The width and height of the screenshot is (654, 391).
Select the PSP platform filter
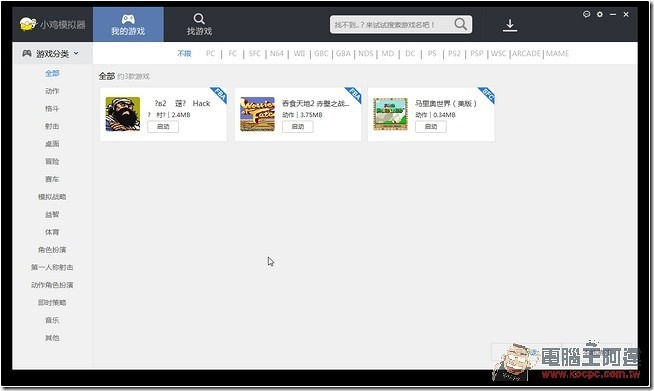pyautogui.click(x=476, y=53)
